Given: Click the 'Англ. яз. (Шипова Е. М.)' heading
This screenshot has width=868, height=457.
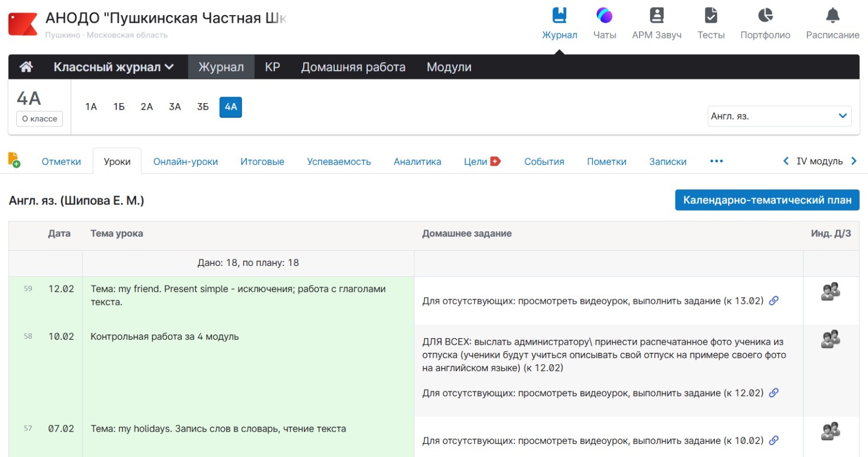Looking at the screenshot, I should 76,200.
